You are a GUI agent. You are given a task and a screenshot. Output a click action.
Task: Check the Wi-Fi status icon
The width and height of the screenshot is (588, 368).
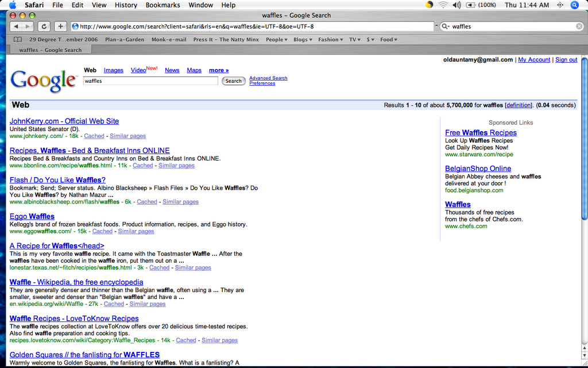pyautogui.click(x=443, y=5)
